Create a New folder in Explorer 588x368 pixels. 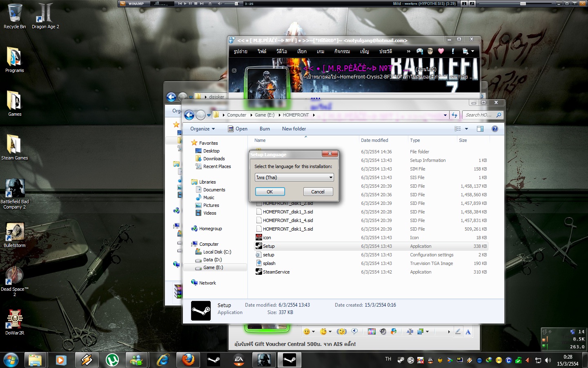click(x=294, y=129)
